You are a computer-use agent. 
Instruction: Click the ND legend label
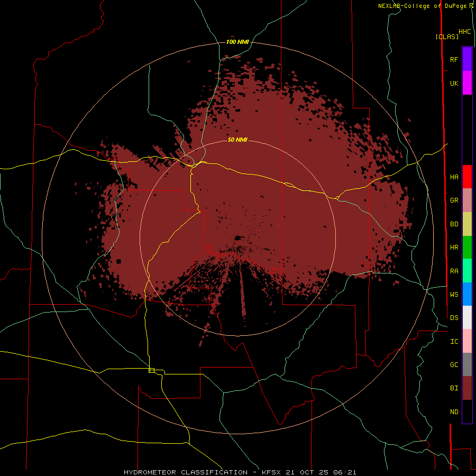coord(454,412)
